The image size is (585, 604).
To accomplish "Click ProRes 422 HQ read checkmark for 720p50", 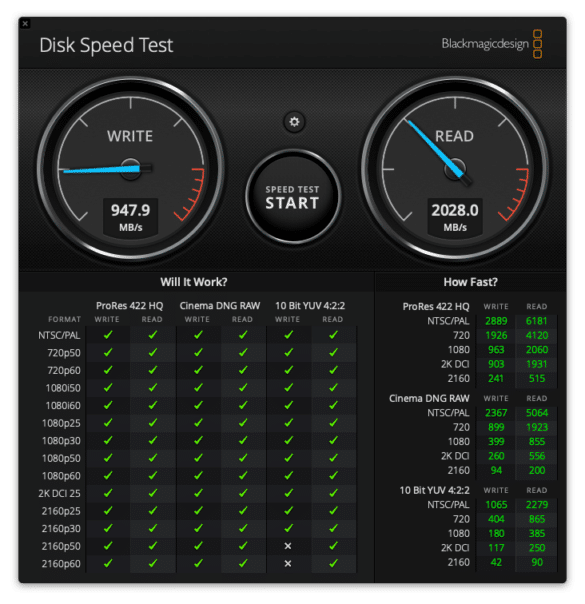I will coord(153,352).
